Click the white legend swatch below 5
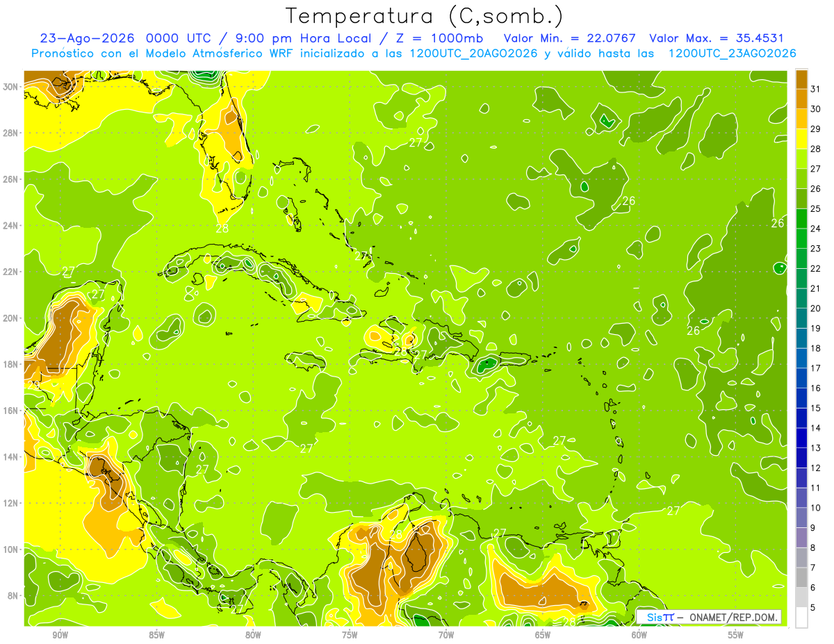Screen dimensions: 834x644 801,617
